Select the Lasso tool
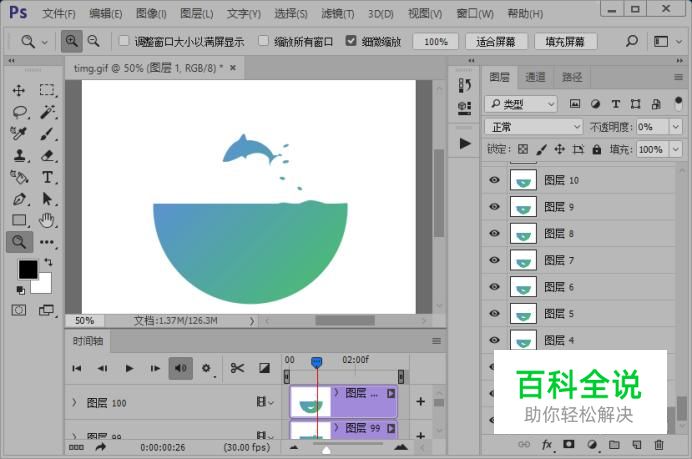 tap(19, 111)
